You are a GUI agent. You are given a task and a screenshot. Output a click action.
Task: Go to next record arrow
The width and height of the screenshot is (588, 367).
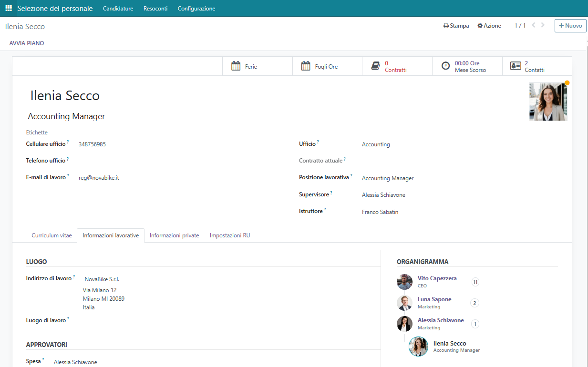click(543, 25)
